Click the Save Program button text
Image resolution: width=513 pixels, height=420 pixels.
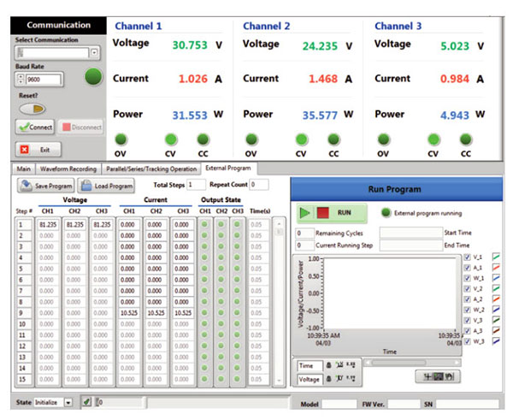pos(53,186)
